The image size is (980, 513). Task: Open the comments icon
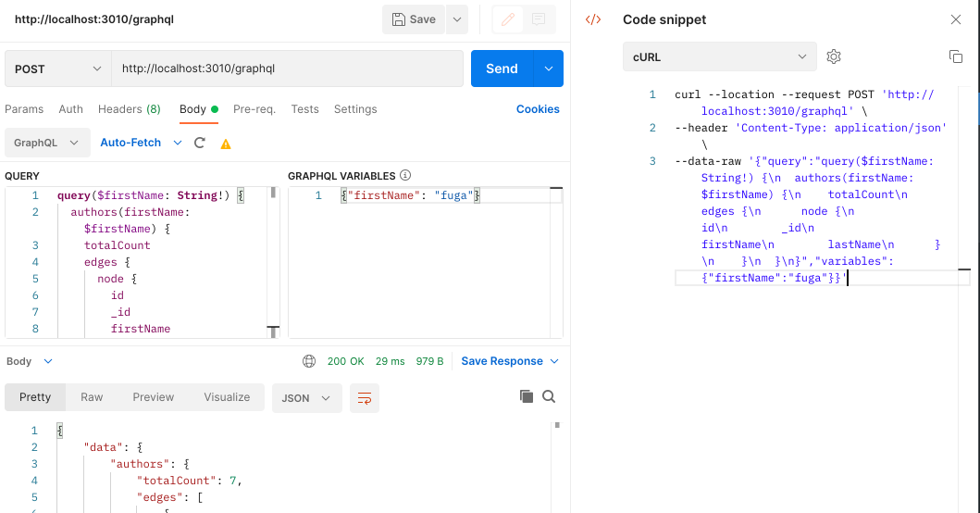(539, 19)
